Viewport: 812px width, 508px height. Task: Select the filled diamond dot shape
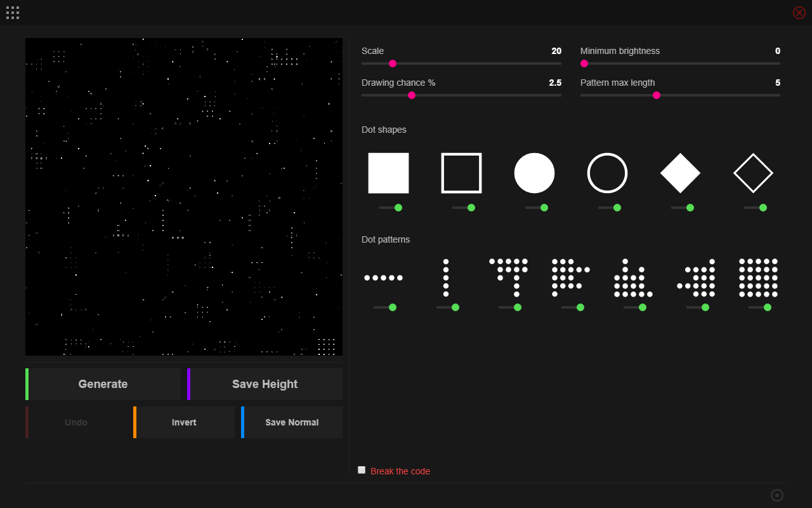pyautogui.click(x=680, y=173)
